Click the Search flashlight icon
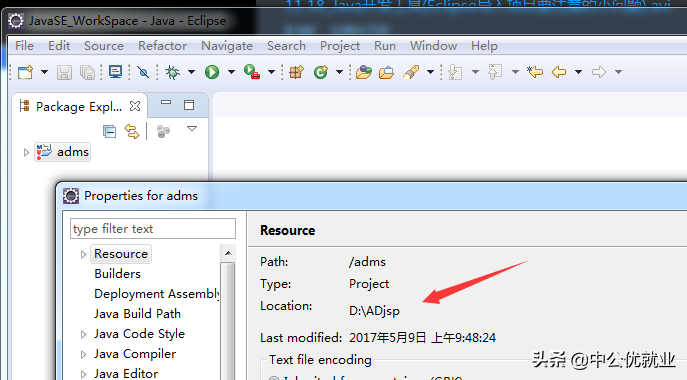Viewport: 687px width, 380px height. pyautogui.click(x=411, y=72)
